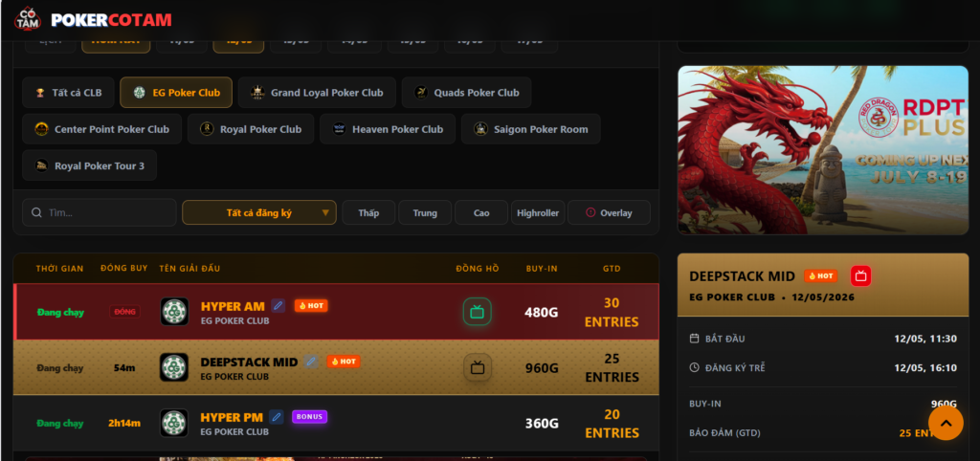The width and height of the screenshot is (980, 461).
Task: Open the RDPT Plus dragon banner
Action: [822, 150]
